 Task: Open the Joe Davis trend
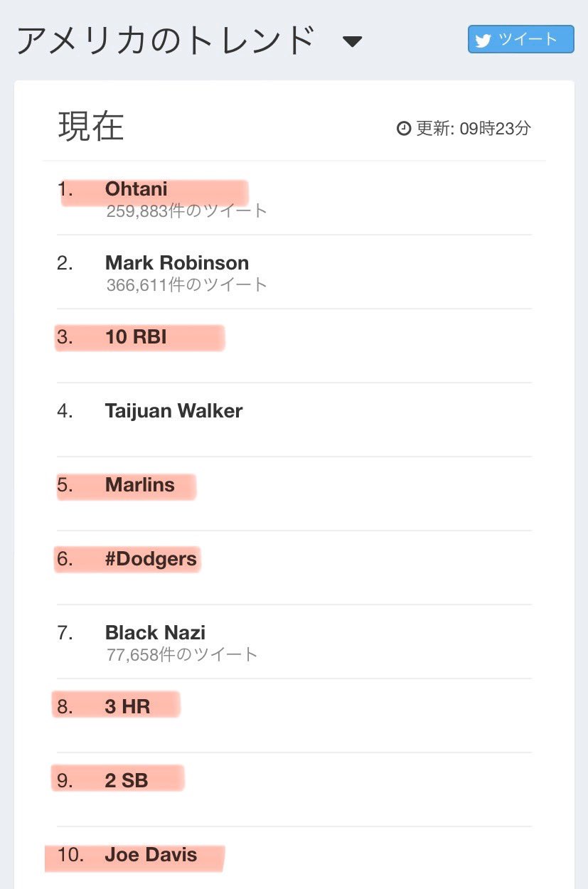pos(151,855)
